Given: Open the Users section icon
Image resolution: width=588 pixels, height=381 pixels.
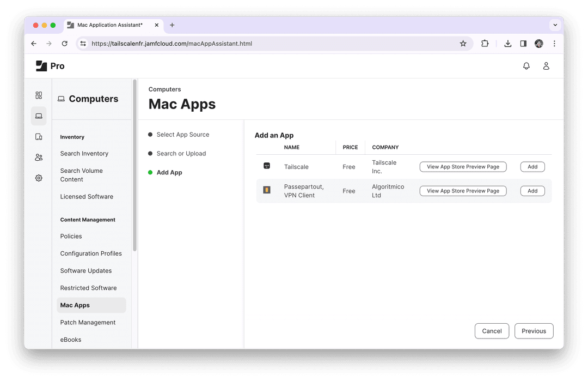Looking at the screenshot, I should pyautogui.click(x=38, y=157).
